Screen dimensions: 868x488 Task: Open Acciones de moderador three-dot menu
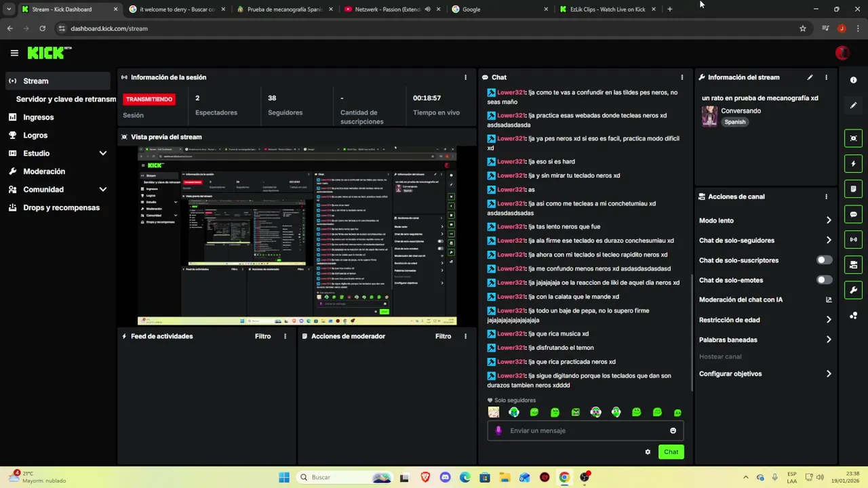pos(465,336)
